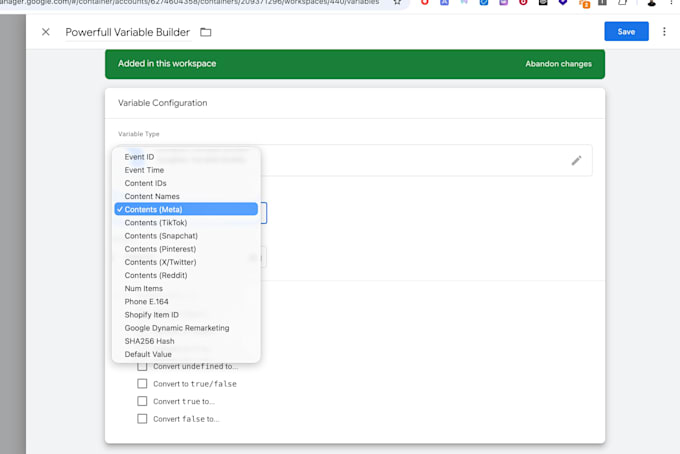
Task: Open folder icon next to variable name
Action: point(206,32)
